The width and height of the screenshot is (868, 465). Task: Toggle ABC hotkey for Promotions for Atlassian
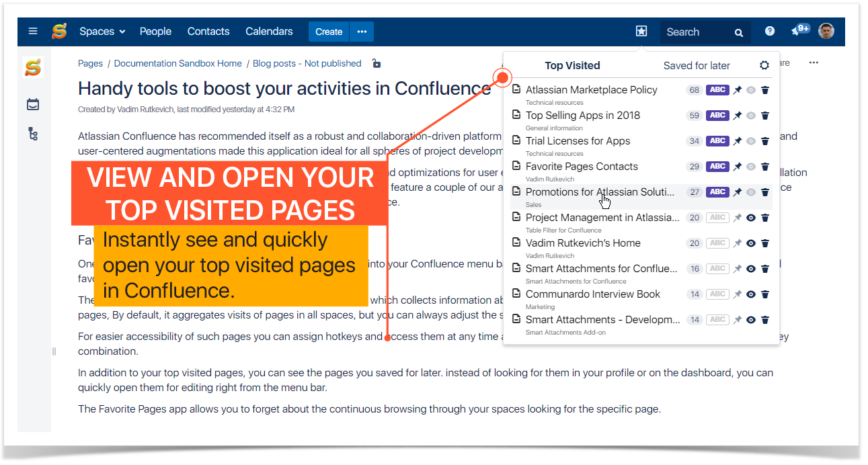[x=717, y=192]
